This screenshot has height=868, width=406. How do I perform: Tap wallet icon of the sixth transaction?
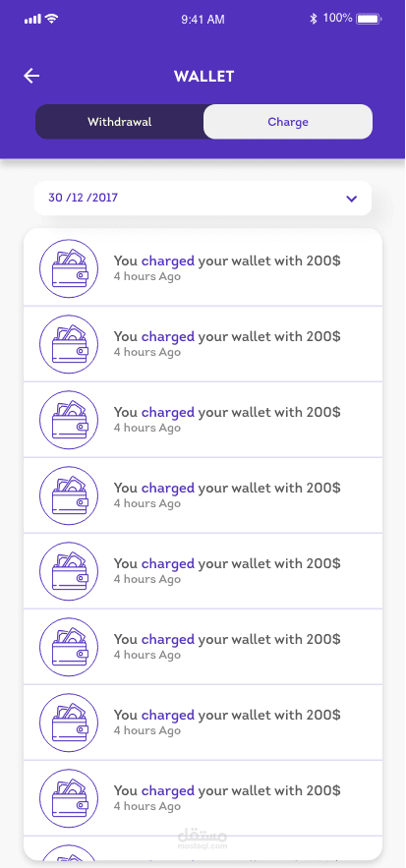[x=69, y=647]
